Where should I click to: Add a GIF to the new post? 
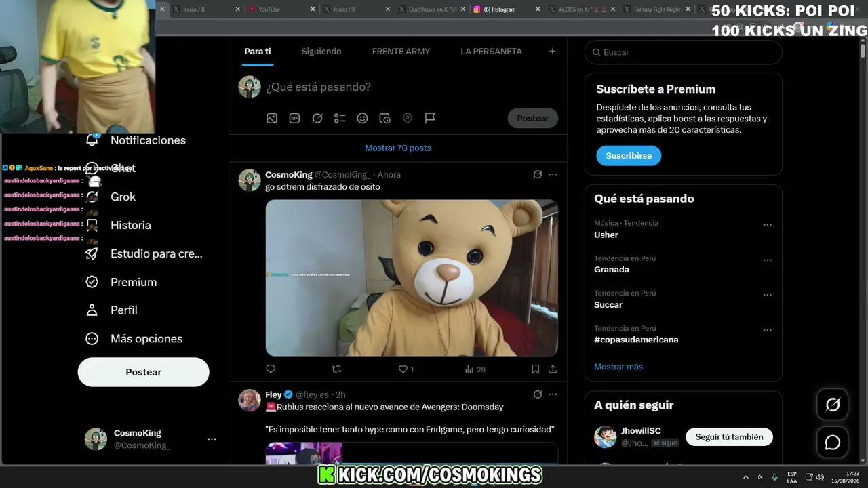[294, 118]
